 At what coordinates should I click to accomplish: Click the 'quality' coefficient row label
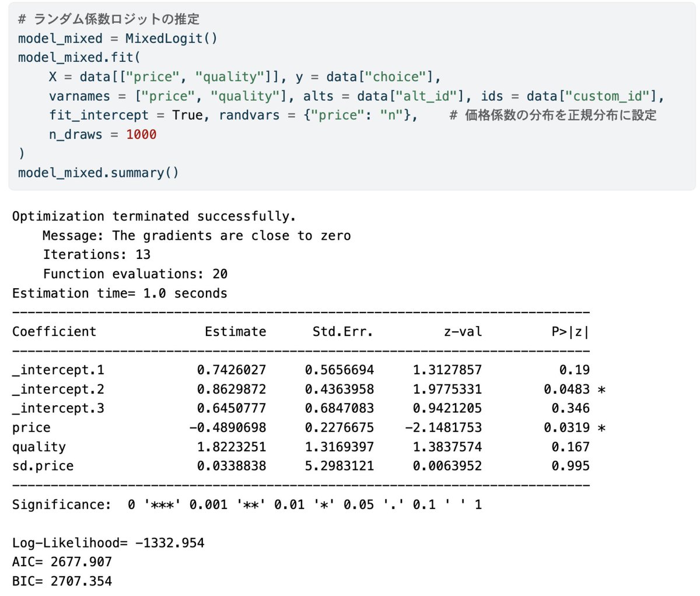39,447
